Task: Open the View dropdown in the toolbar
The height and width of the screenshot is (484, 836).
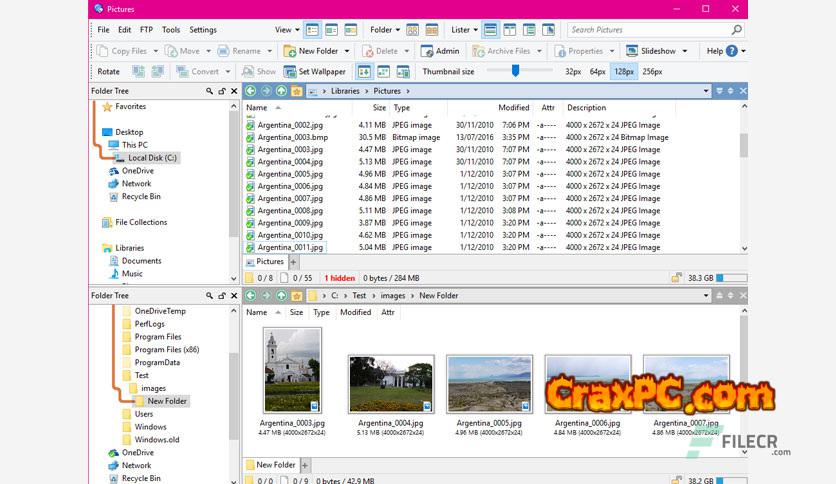Action: [x=286, y=30]
